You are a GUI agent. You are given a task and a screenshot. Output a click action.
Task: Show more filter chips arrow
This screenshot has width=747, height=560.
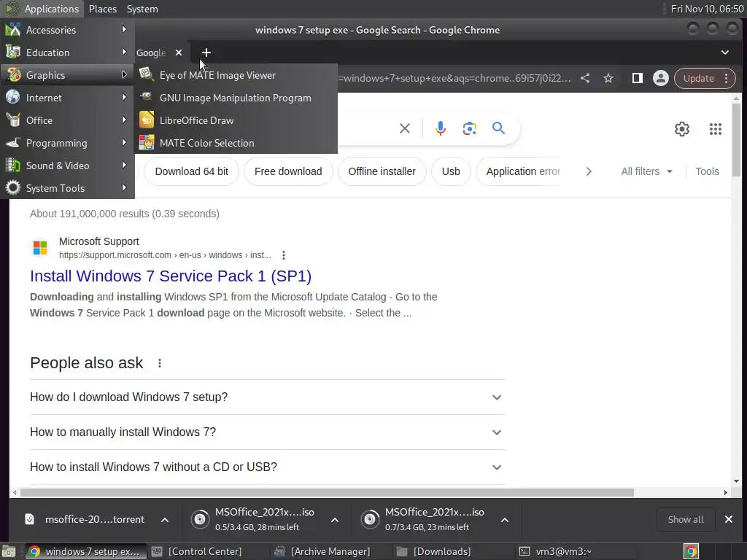[589, 171]
